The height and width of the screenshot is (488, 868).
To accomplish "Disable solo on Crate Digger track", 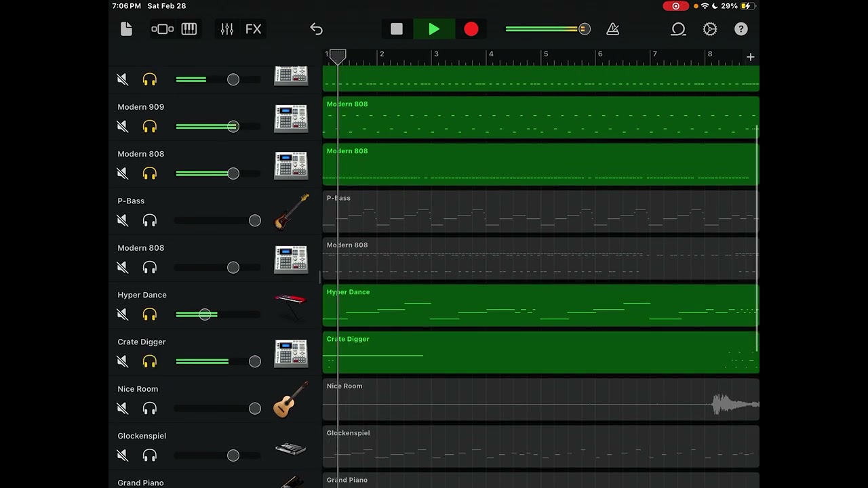I will coord(150,362).
